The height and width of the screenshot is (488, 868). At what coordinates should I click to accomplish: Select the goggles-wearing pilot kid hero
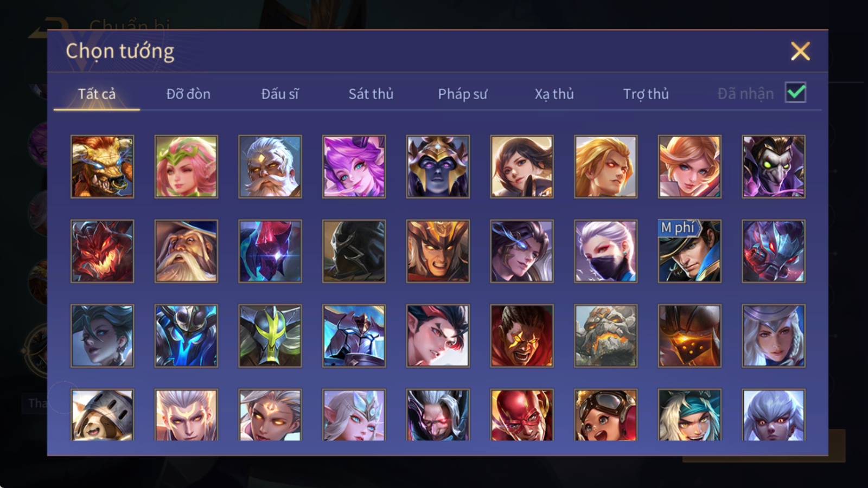coord(605,415)
